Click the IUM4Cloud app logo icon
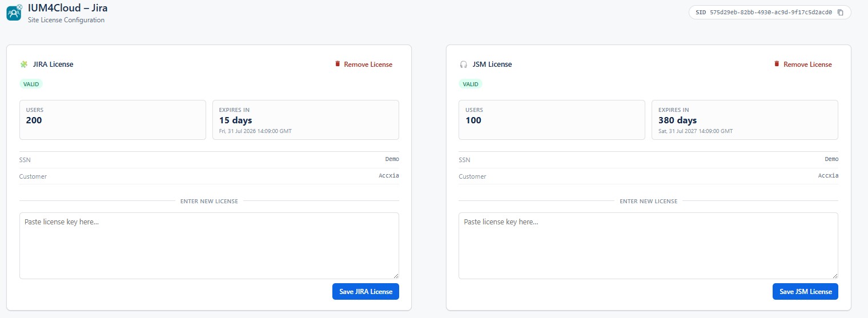This screenshot has height=318, width=868. [14, 13]
